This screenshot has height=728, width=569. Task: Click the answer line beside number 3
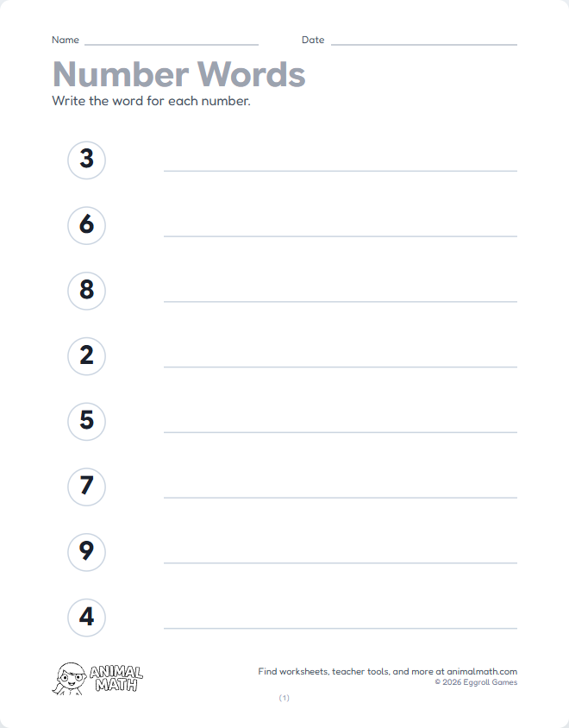340,168
